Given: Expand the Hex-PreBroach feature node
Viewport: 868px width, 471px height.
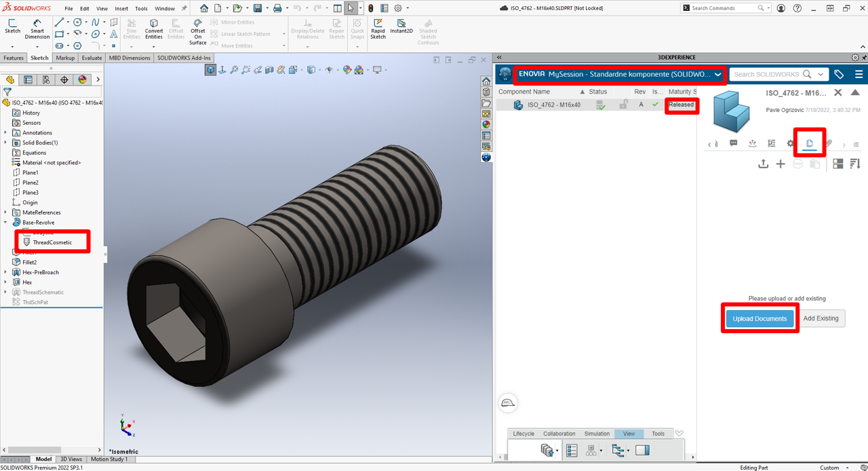Looking at the screenshot, I should pos(5,272).
